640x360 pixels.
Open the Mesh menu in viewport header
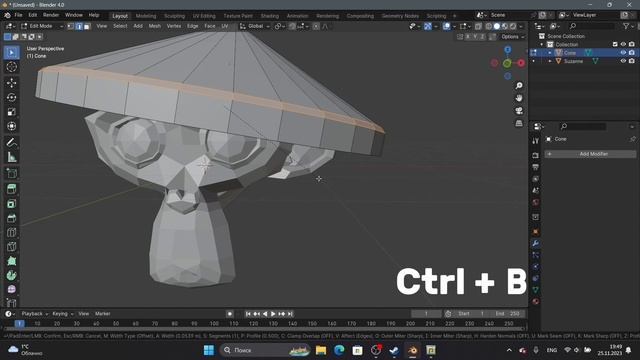[x=155, y=26]
